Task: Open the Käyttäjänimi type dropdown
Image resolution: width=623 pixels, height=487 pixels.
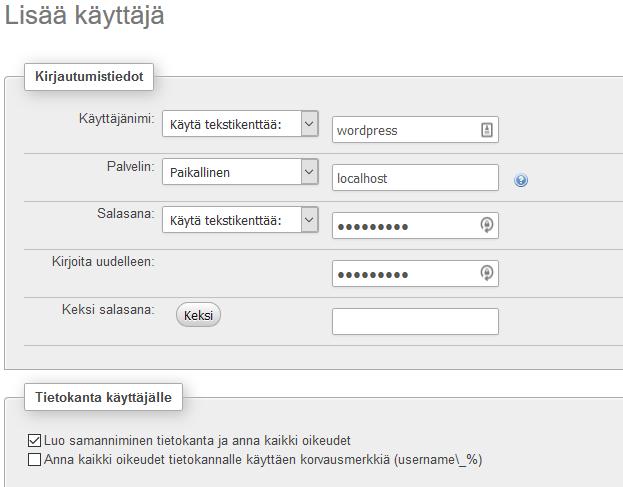Action: 240,124
